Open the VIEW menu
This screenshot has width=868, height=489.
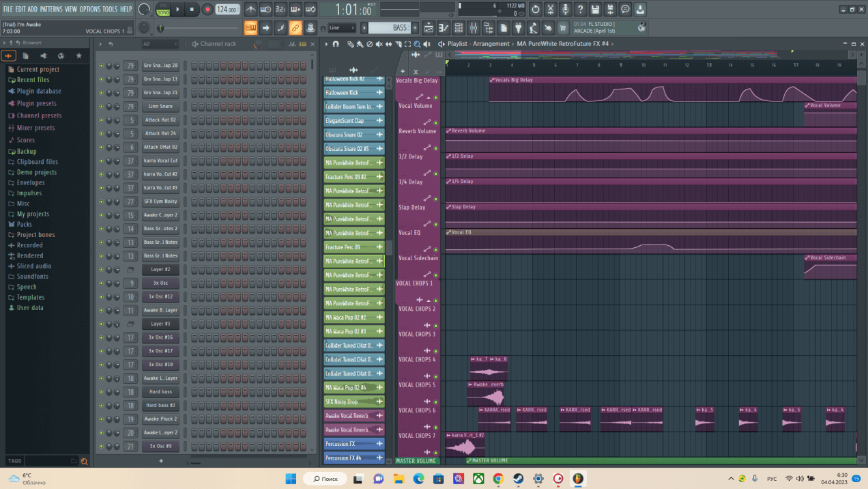pos(71,9)
